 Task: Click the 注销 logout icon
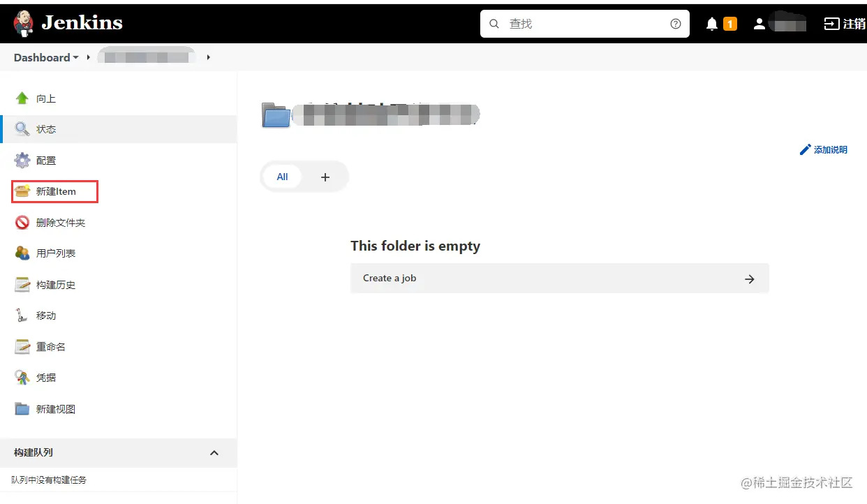(x=831, y=24)
